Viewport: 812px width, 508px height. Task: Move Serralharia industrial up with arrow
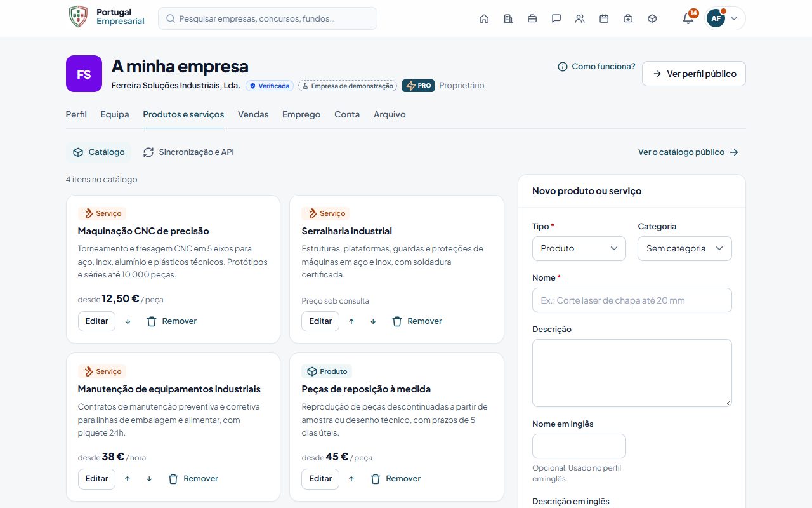(351, 321)
